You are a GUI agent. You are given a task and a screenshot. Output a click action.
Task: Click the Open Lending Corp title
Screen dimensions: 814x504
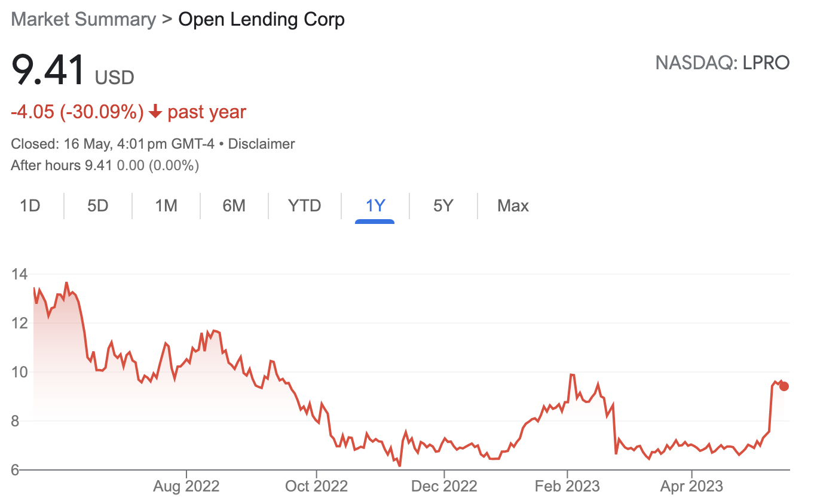click(262, 19)
